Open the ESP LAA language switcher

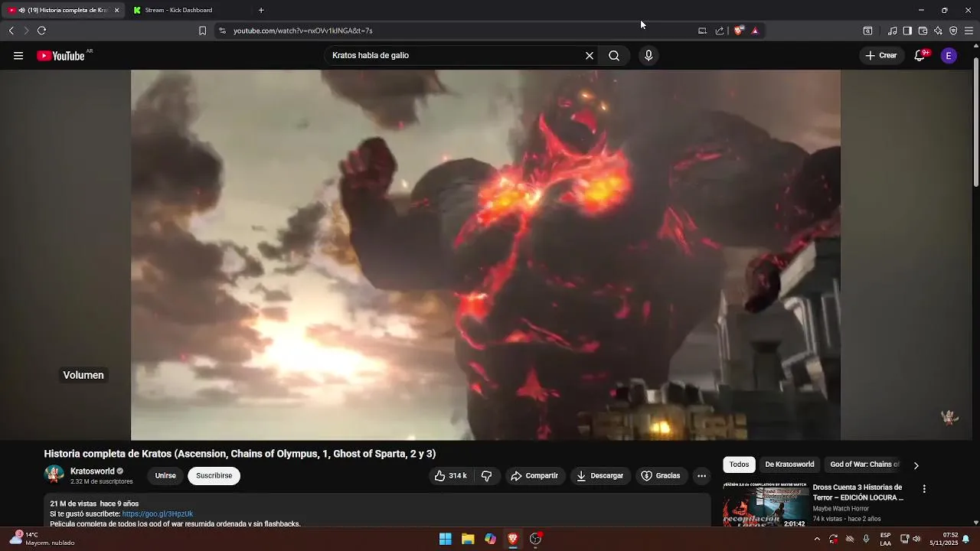click(885, 539)
